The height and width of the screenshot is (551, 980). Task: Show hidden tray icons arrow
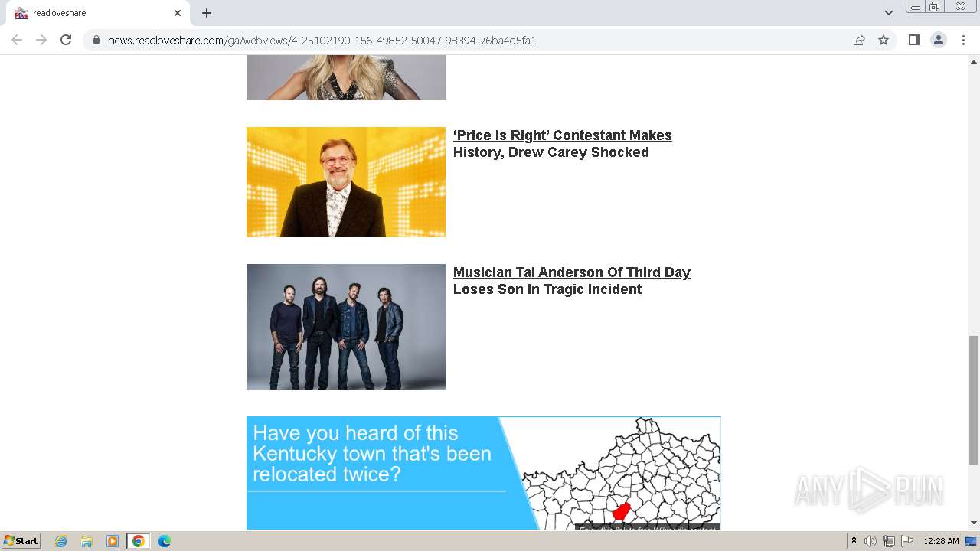click(854, 541)
